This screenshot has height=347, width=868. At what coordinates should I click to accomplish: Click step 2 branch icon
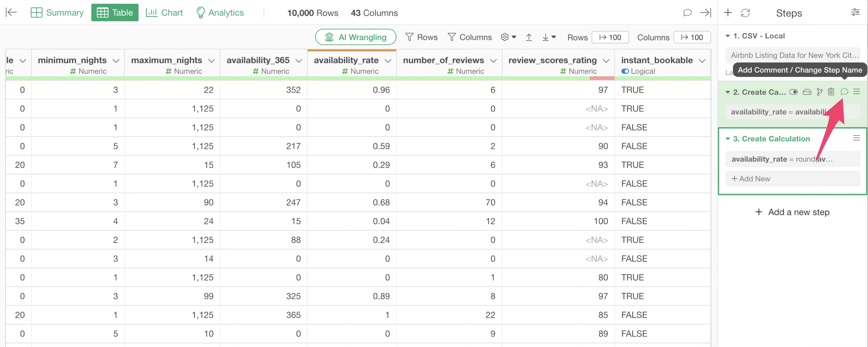point(819,92)
